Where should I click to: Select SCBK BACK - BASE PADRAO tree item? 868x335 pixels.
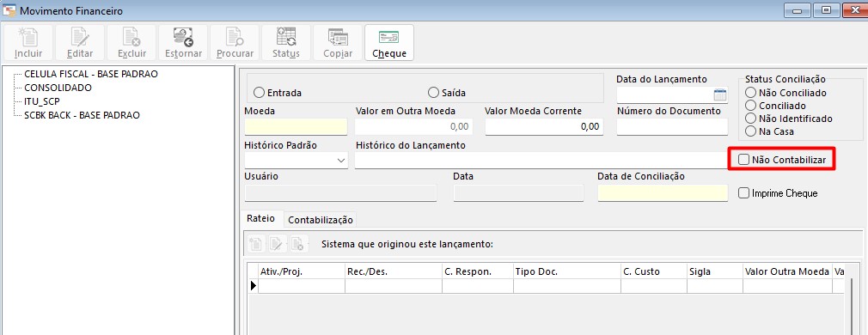(82, 115)
